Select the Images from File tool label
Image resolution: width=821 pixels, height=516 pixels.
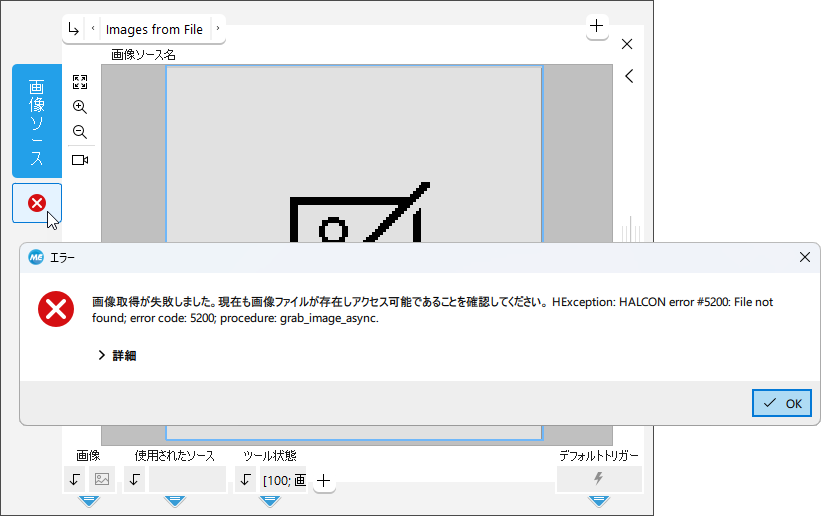pos(154,29)
